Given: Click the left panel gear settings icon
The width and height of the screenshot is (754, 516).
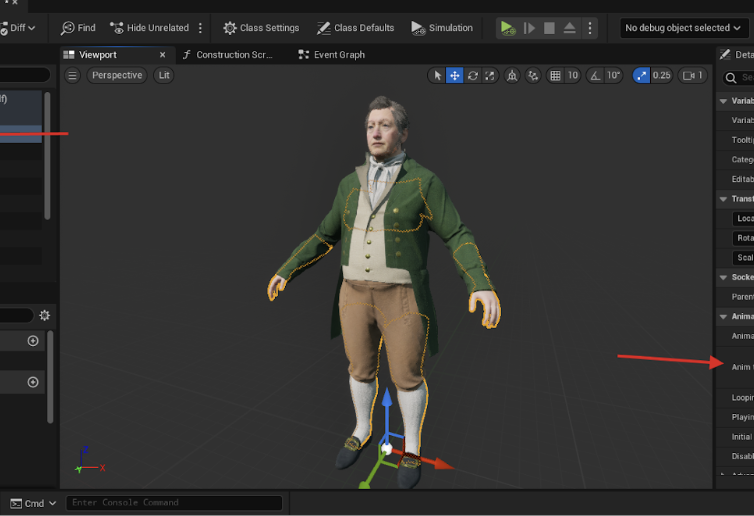Looking at the screenshot, I should click(x=45, y=315).
